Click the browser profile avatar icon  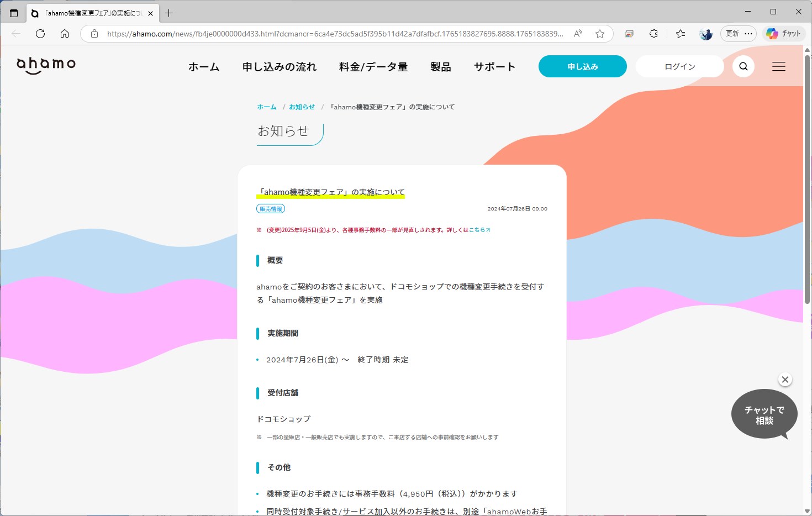(705, 34)
